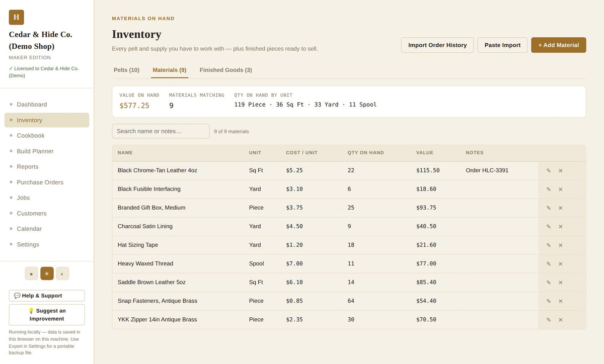Focus the Search name or notes field
Image resolution: width=604 pixels, height=364 pixels.
(x=161, y=131)
